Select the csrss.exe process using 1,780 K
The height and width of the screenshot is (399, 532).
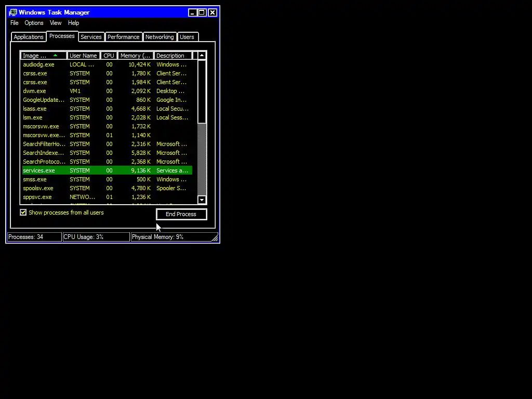[x=107, y=73]
